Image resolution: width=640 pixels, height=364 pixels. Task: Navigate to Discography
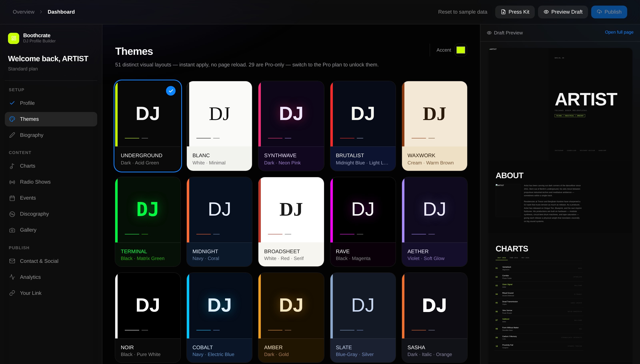(x=51, y=214)
